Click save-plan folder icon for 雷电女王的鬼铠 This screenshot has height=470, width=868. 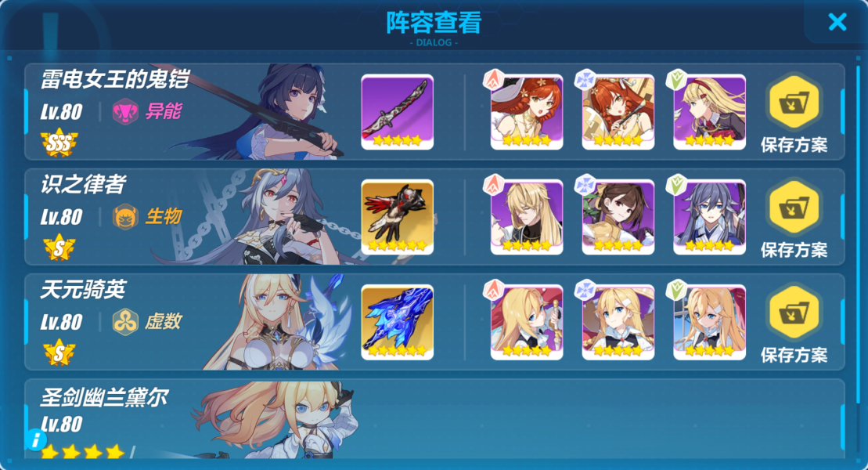794,103
